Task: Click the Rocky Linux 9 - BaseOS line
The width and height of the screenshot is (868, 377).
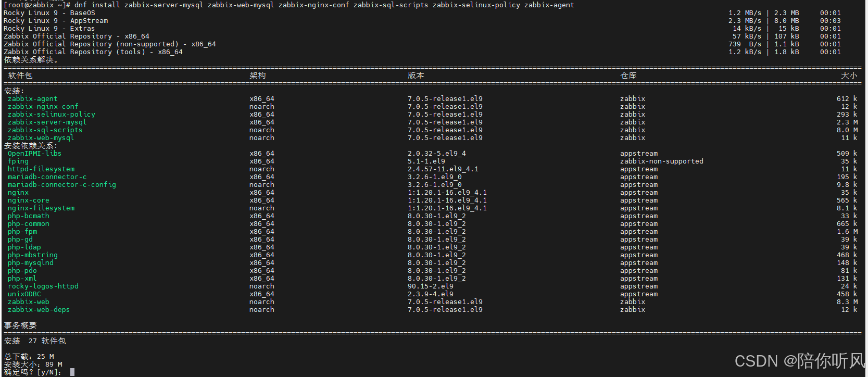Action: 49,12
